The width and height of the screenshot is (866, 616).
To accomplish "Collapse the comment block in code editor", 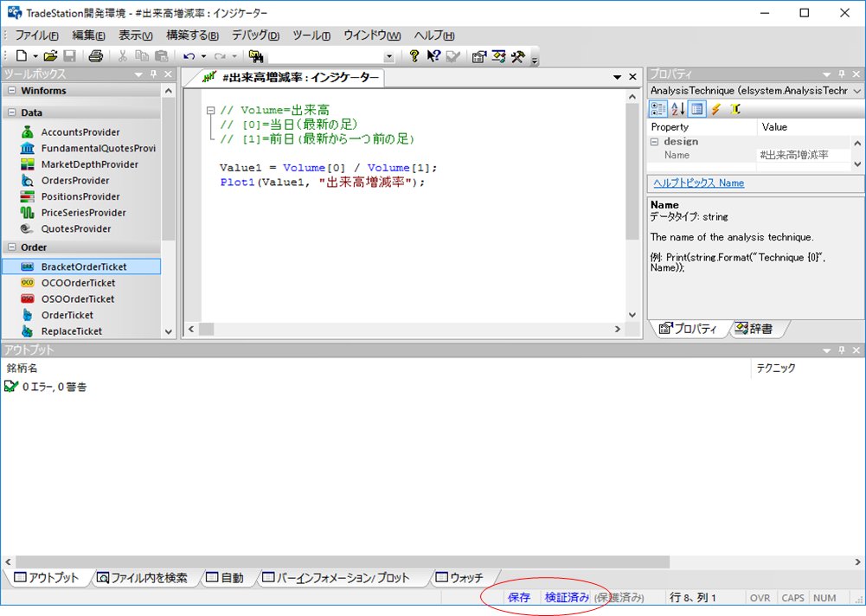I will [210, 110].
